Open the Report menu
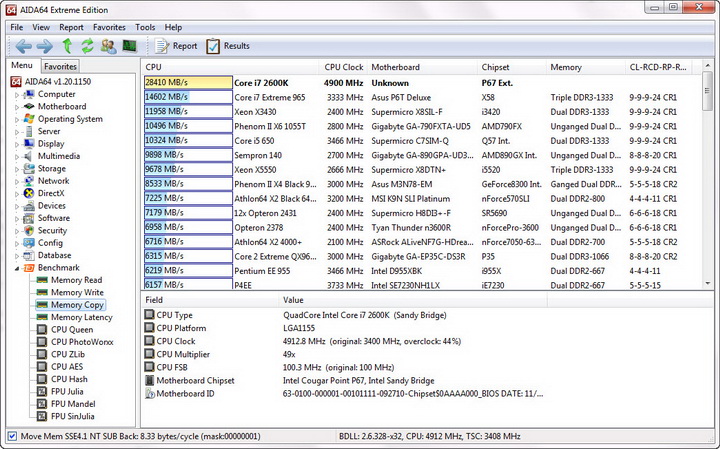Screen dimensions: 720x449 coord(71,28)
